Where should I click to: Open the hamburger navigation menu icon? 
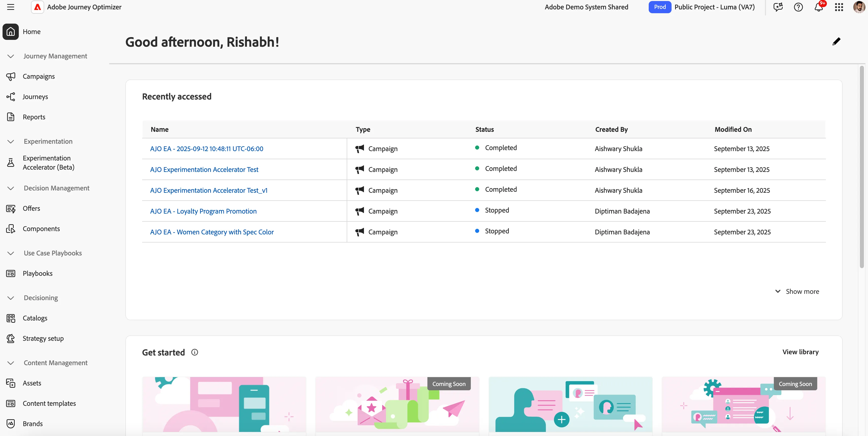(x=10, y=7)
